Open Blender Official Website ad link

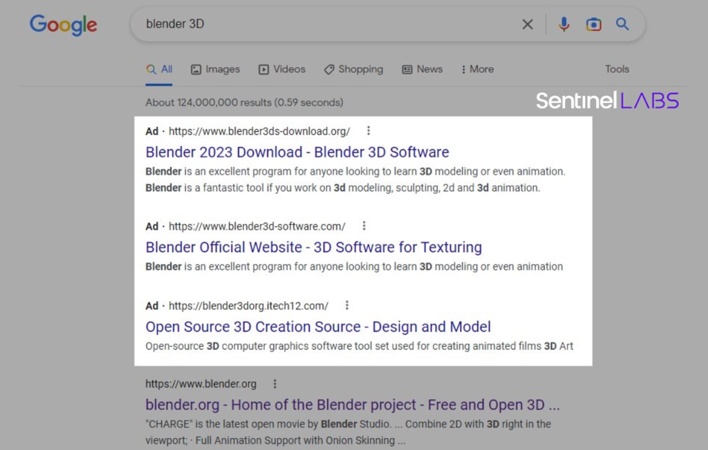pos(313,247)
